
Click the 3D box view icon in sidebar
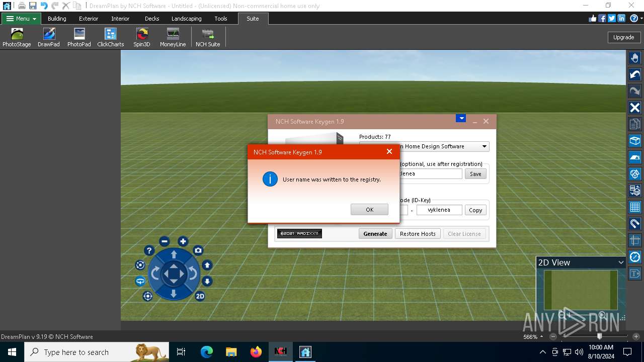tap(635, 141)
